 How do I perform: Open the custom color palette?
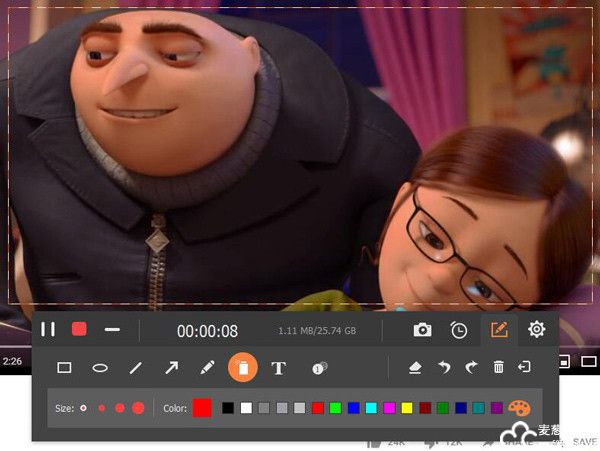tap(519, 408)
